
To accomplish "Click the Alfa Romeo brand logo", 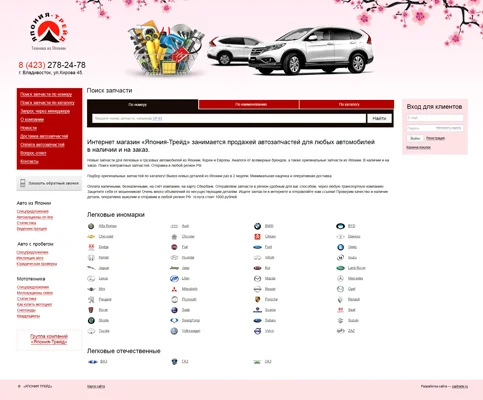I will click(x=91, y=226).
